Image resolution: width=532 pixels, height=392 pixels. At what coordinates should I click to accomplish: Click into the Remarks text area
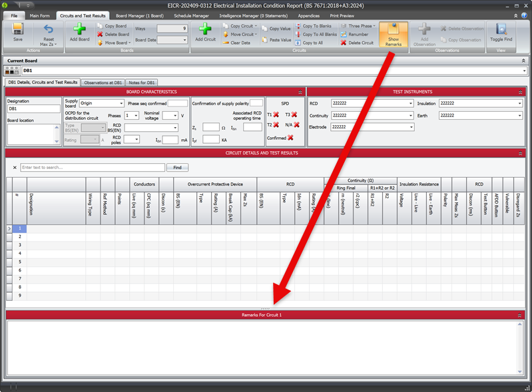click(263, 347)
